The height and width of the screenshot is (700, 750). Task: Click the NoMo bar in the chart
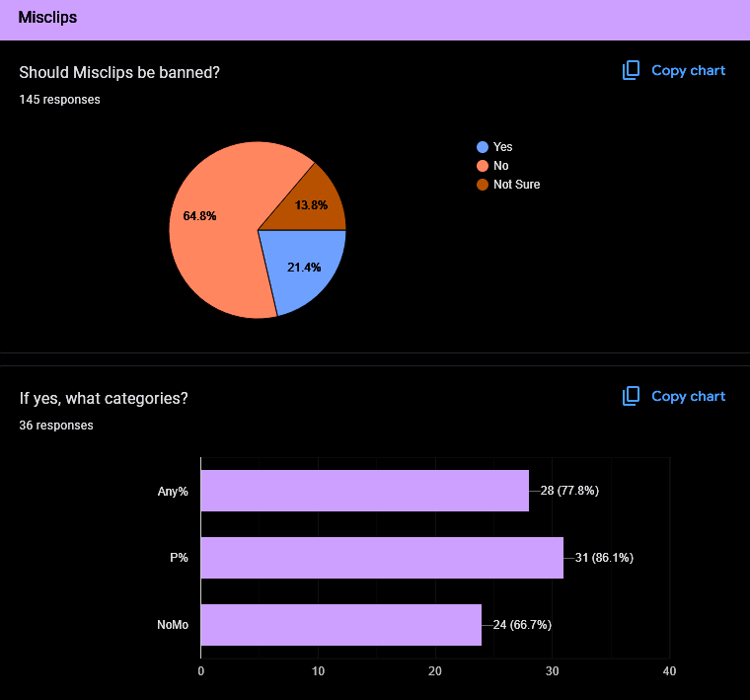tap(341, 624)
